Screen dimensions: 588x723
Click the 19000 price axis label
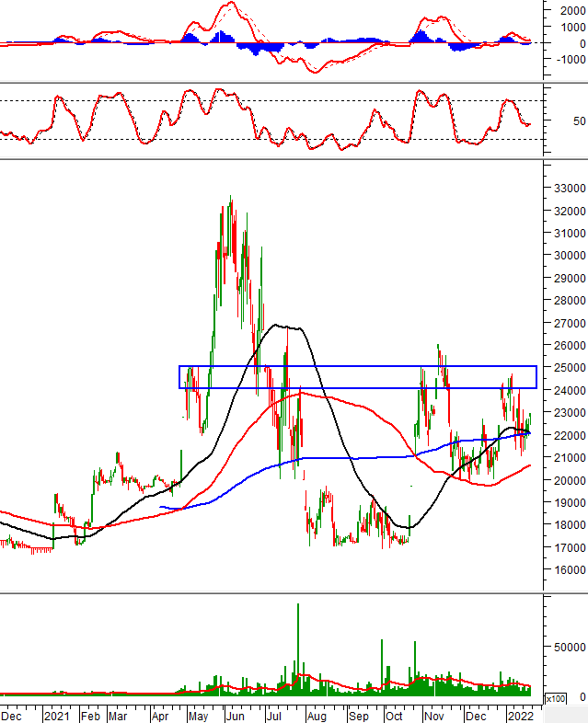coord(570,502)
